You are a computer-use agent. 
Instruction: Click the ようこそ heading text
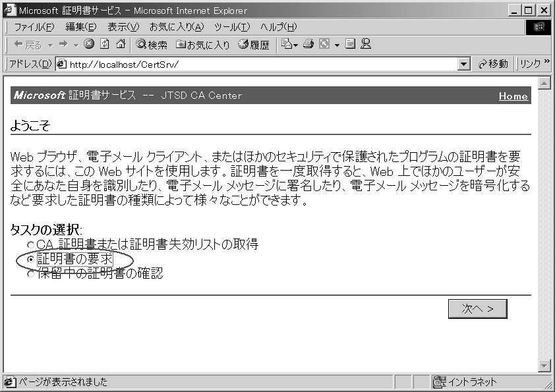point(30,126)
